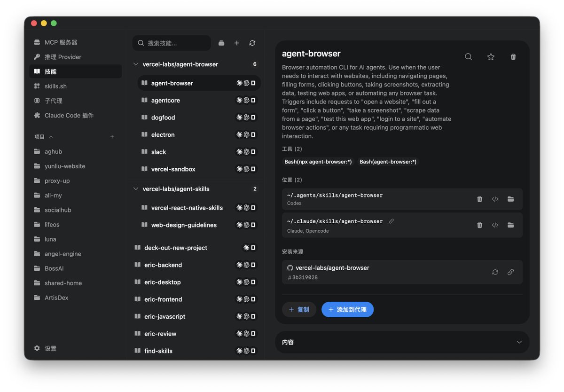Select the deck-out-new-project skill
The height and width of the screenshot is (392, 564).
tap(196, 248)
